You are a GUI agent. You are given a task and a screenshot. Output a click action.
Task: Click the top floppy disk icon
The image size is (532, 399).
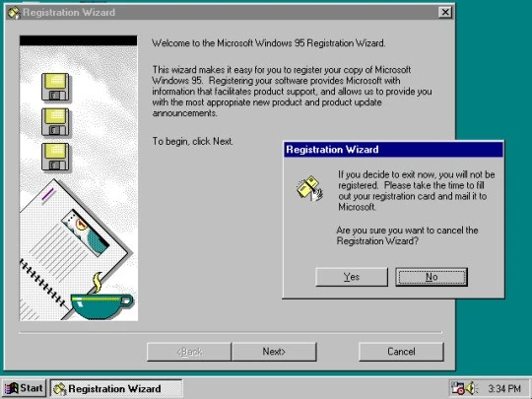pos(55,87)
